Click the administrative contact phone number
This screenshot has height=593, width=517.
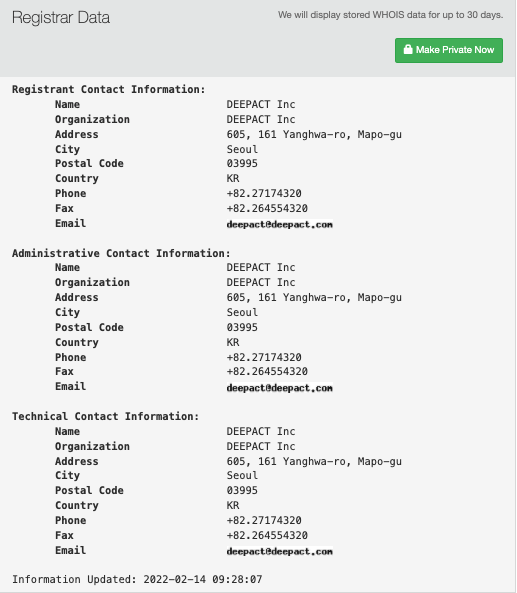(x=264, y=357)
